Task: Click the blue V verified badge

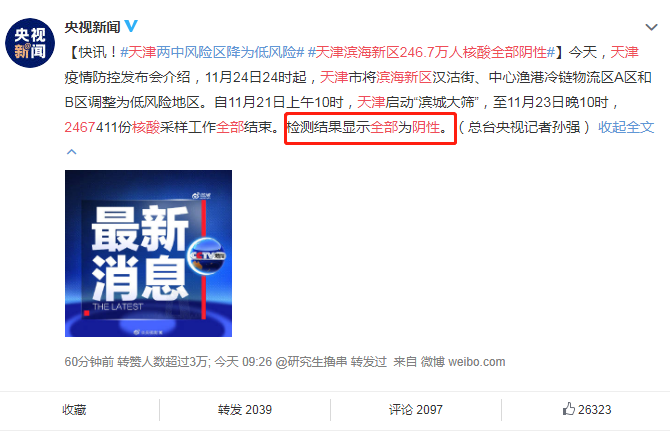Action: coord(131,26)
